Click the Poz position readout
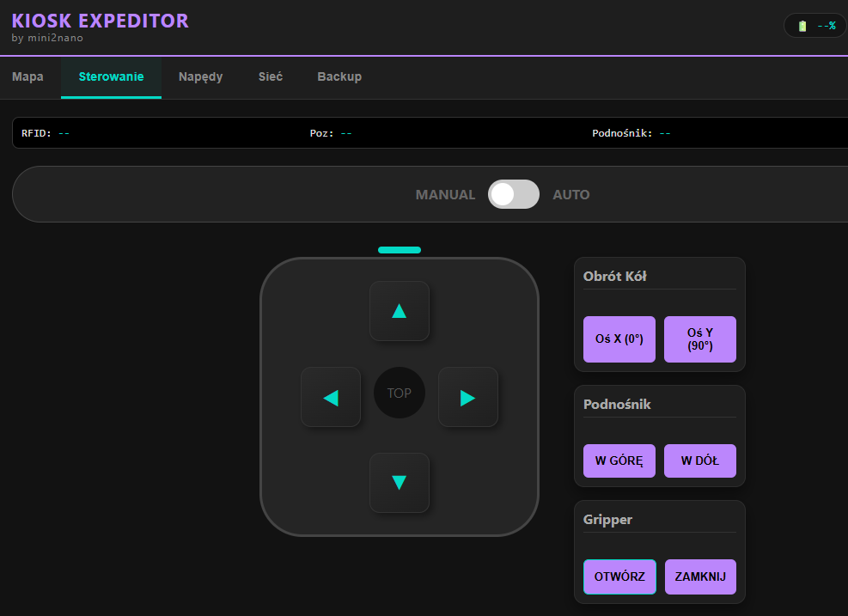 pos(331,133)
